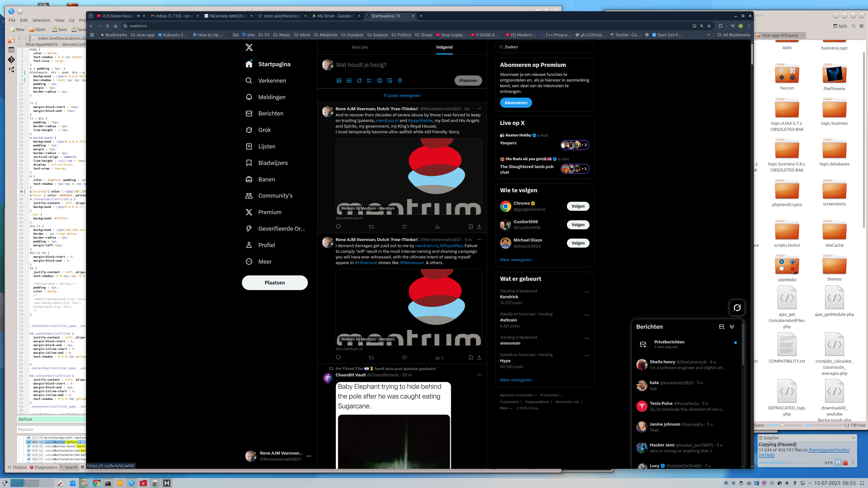Image resolution: width=868 pixels, height=488 pixels.
Task: Open more options on Kendrick trend
Action: (587, 292)
